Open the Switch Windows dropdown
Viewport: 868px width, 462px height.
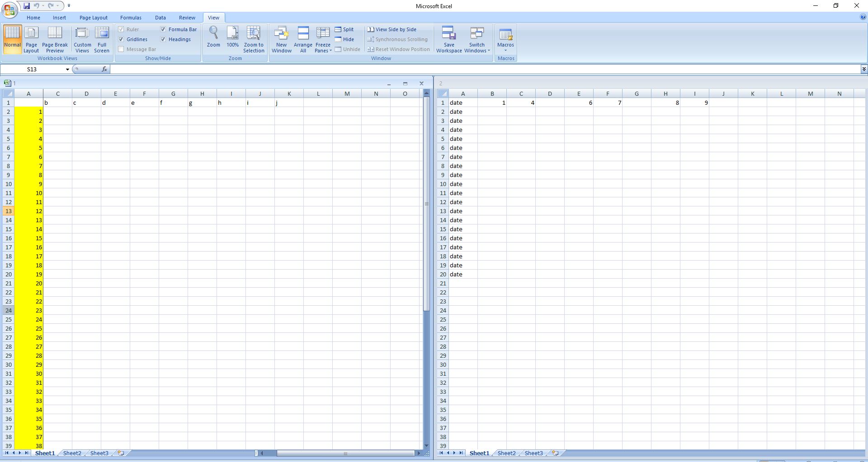tap(476, 39)
